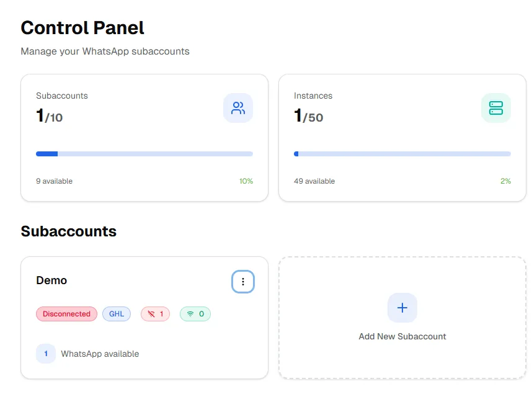532x407 pixels.
Task: Click the 49 available text
Action: (314, 181)
